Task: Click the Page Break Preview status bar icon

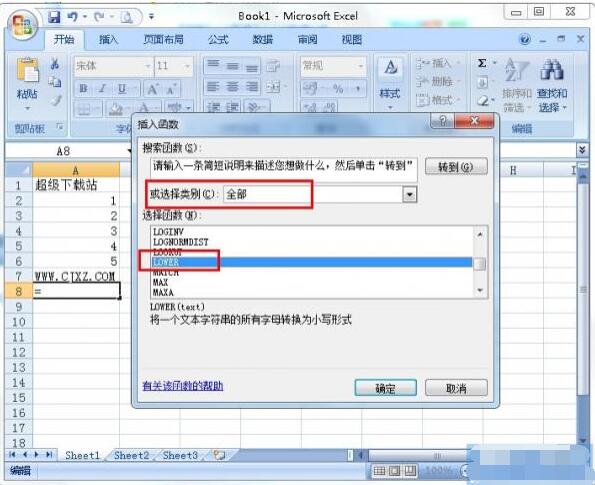Action: (x=410, y=471)
